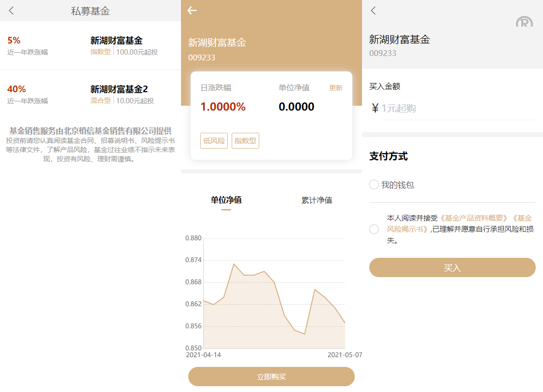Select 我的钱包 payment radio button
Image resolution: width=543 pixels, height=392 pixels.
[374, 184]
